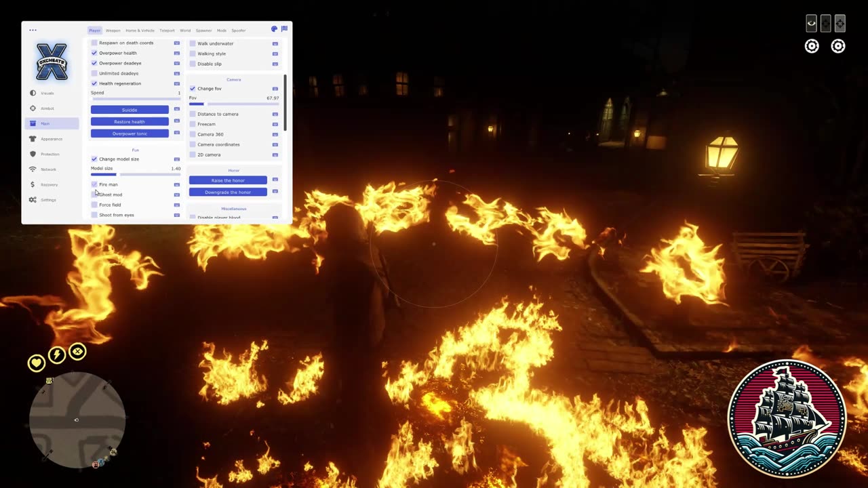
Task: Open the World tab
Action: 185,30
